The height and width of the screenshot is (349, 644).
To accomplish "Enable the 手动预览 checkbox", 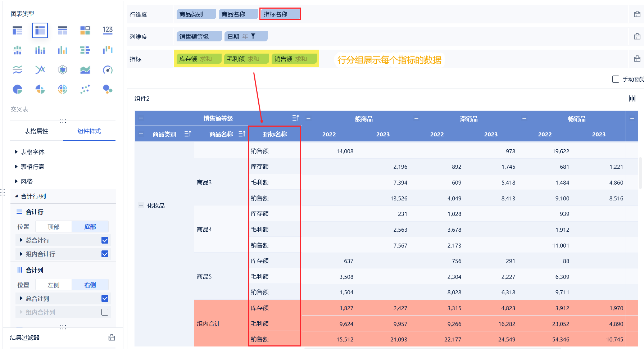I will tap(616, 79).
